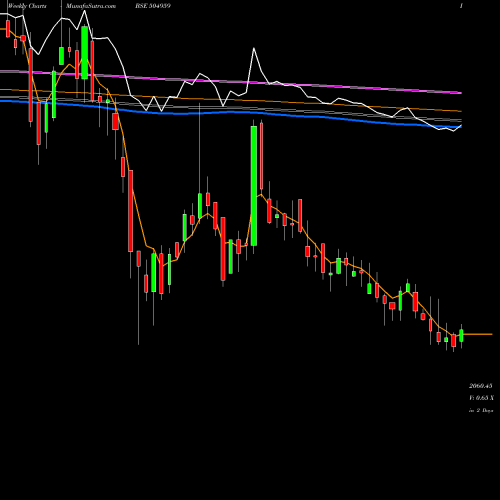Click the "2069.45" price value
Image resolution: width=500 pixels, height=500 pixels.
click(481, 386)
